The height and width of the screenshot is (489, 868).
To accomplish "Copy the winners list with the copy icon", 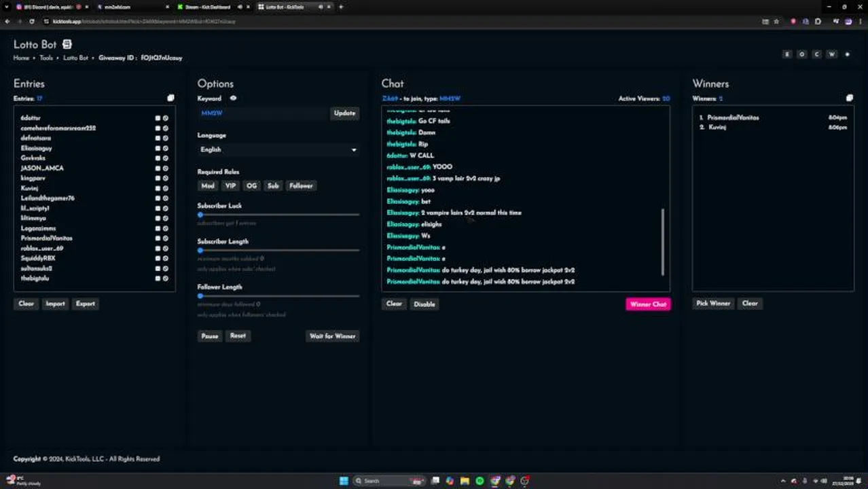I will (x=849, y=98).
